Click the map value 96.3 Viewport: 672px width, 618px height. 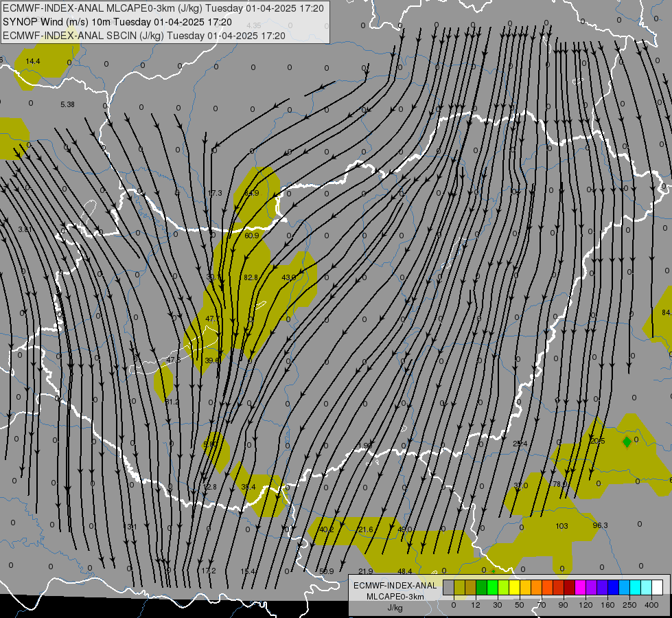[x=601, y=525]
